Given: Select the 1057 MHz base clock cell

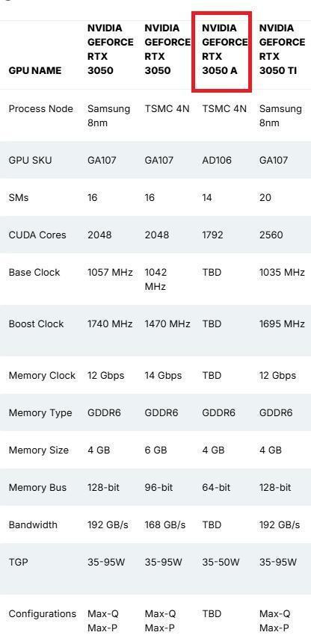Looking at the screenshot, I should click(110, 272).
